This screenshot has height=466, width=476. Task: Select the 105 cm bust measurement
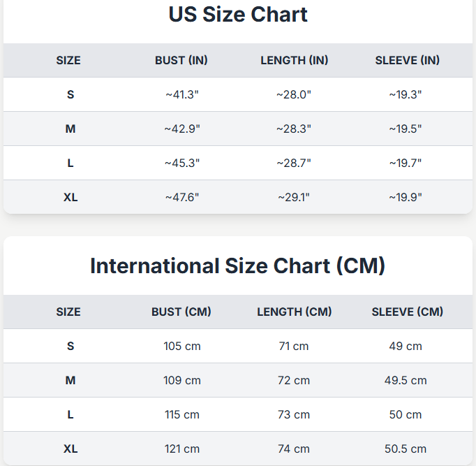tap(182, 346)
